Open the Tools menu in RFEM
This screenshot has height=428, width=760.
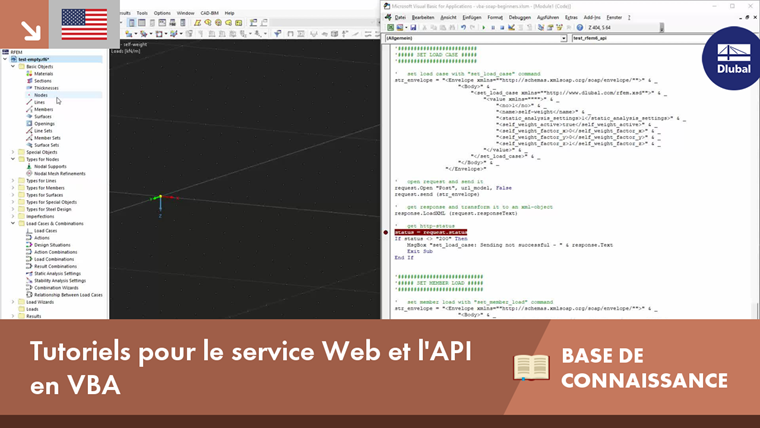pos(142,13)
